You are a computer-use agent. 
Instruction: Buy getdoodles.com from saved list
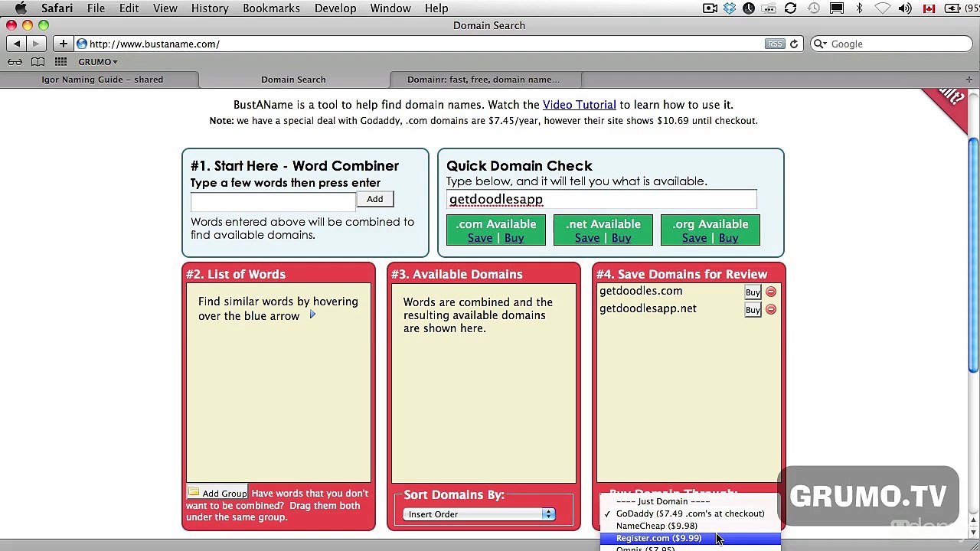click(753, 292)
